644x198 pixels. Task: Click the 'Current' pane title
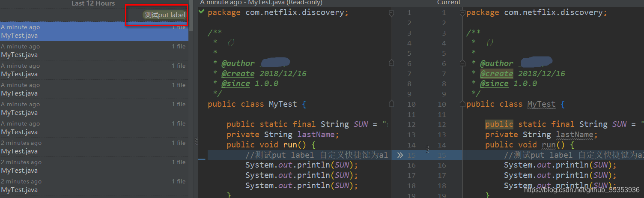pos(449,3)
